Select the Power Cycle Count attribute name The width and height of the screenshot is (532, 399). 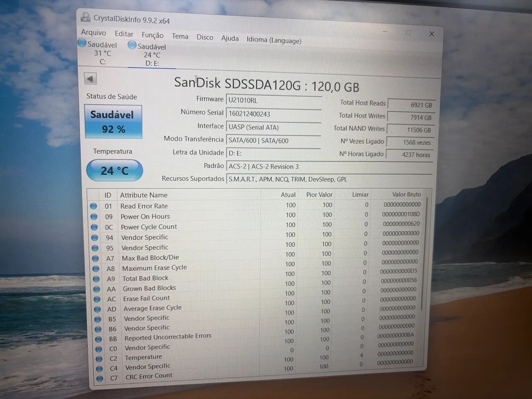coord(149,227)
